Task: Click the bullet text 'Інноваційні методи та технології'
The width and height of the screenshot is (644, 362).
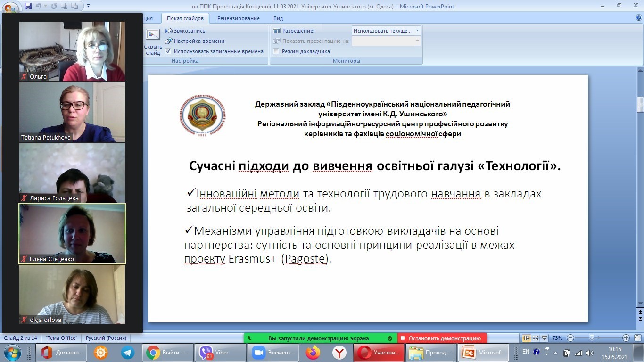Action: pyautogui.click(x=363, y=200)
